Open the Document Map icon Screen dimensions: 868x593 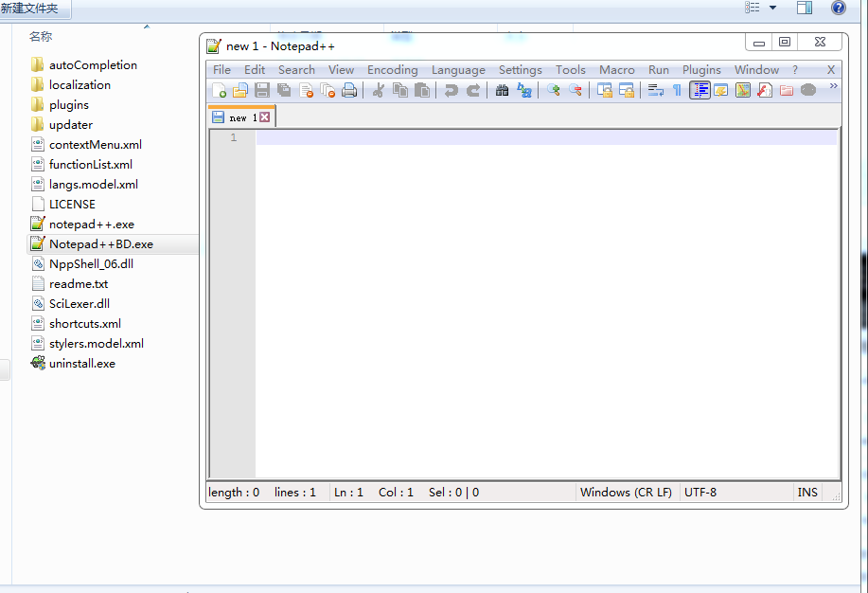click(x=743, y=90)
